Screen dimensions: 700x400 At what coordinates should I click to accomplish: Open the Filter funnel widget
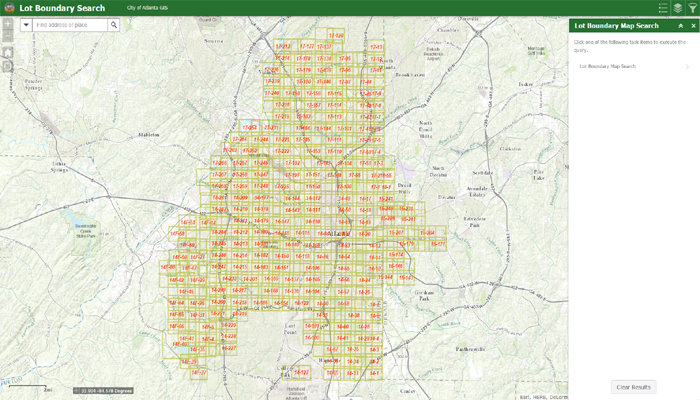point(692,8)
